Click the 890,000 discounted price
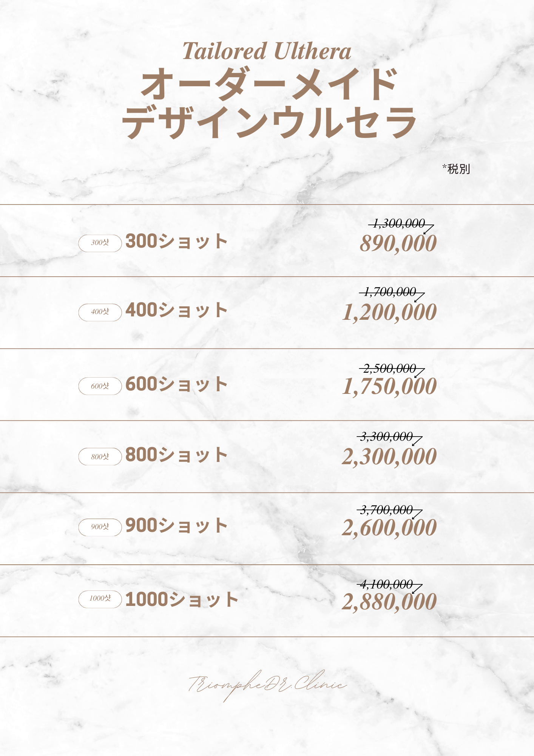This screenshot has width=534, height=756. pos(398,243)
